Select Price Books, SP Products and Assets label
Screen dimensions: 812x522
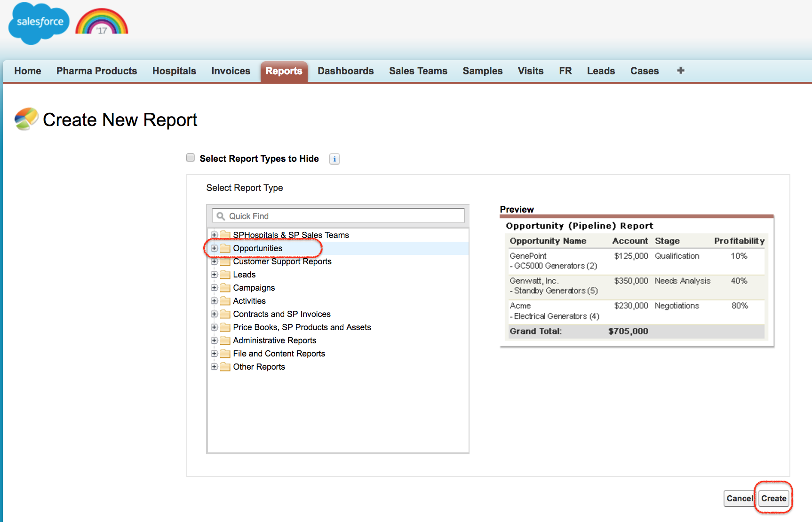302,327
